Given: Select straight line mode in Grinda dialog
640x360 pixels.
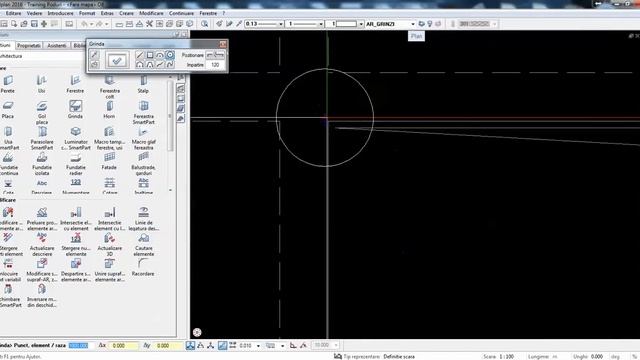Looking at the screenshot, I should tap(140, 55).
